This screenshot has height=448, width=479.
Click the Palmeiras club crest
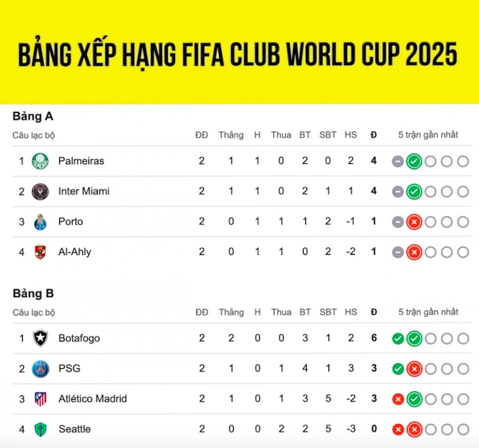tap(40, 161)
